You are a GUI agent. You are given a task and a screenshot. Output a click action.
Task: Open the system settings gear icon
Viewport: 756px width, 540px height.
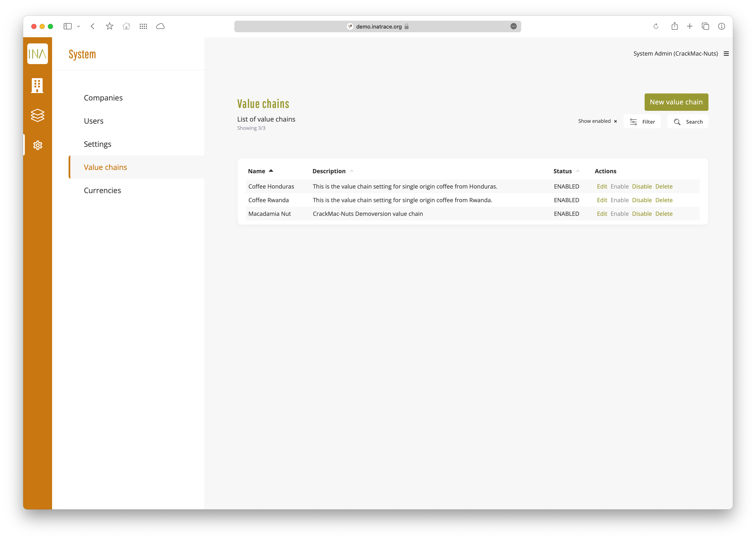coord(38,145)
